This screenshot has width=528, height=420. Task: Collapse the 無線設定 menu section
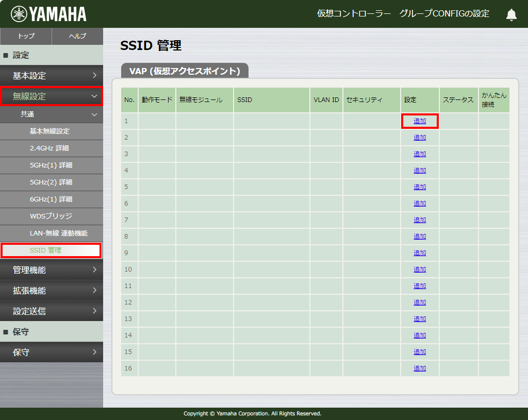52,96
